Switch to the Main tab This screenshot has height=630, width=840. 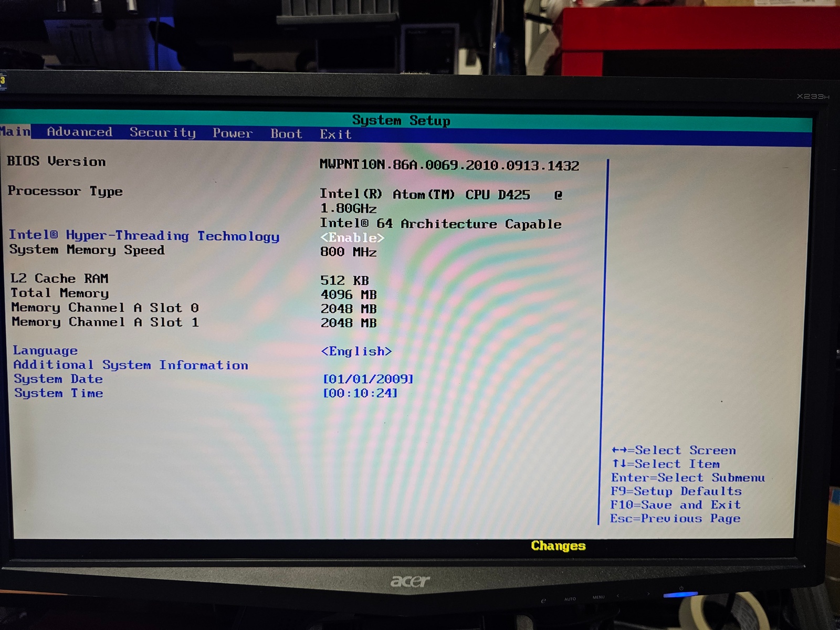pyautogui.click(x=15, y=131)
